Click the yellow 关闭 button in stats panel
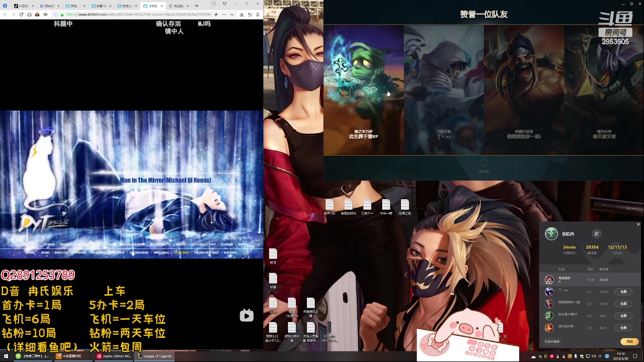 pyautogui.click(x=629, y=341)
